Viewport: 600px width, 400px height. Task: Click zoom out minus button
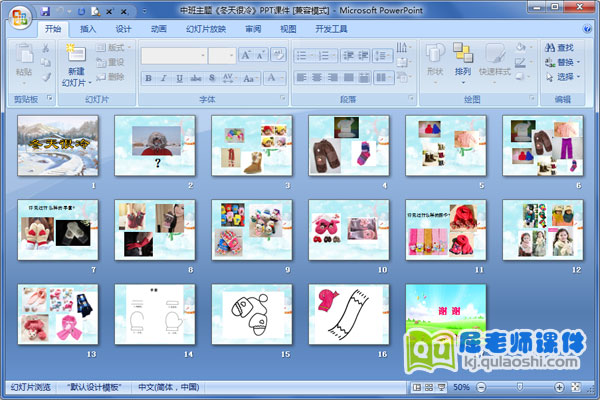pos(481,387)
